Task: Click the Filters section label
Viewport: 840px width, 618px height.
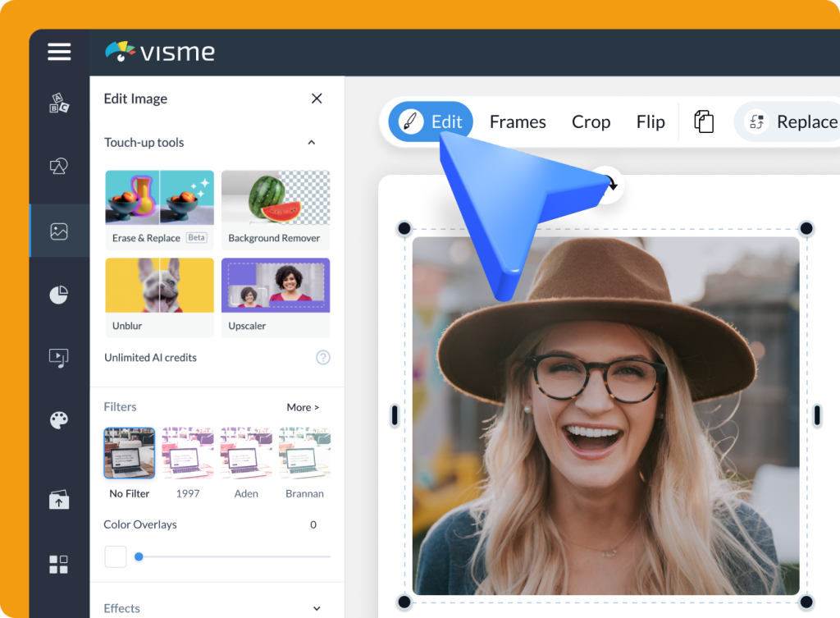Action: (x=120, y=407)
